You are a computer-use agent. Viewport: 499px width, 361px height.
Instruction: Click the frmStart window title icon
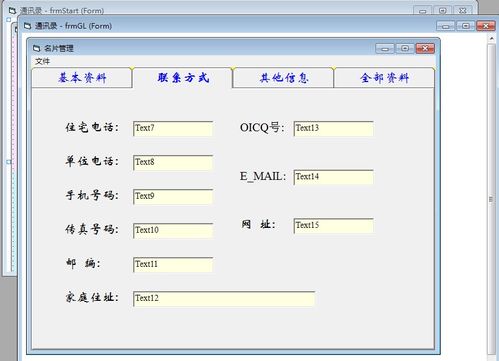[12, 11]
